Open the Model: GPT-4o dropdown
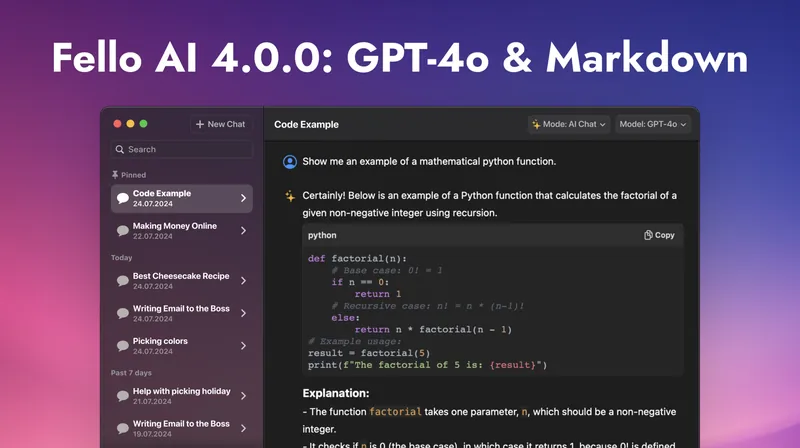Image resolution: width=800 pixels, height=448 pixels. tap(653, 124)
